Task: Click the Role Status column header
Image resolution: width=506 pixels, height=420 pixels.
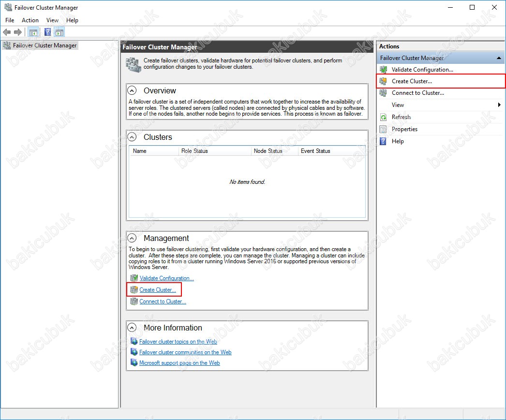Action: [215, 151]
